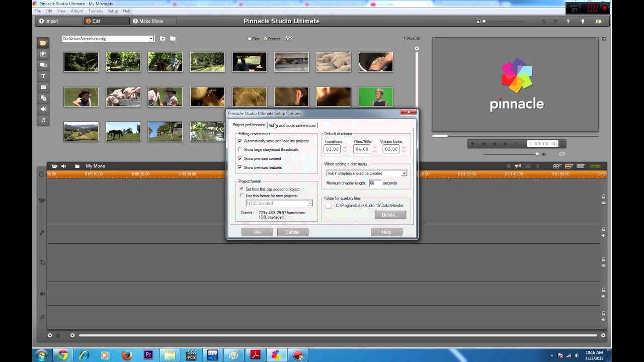Screen dimensions: 644x362
Task: Select Use this format for new projects
Action: 242,196
